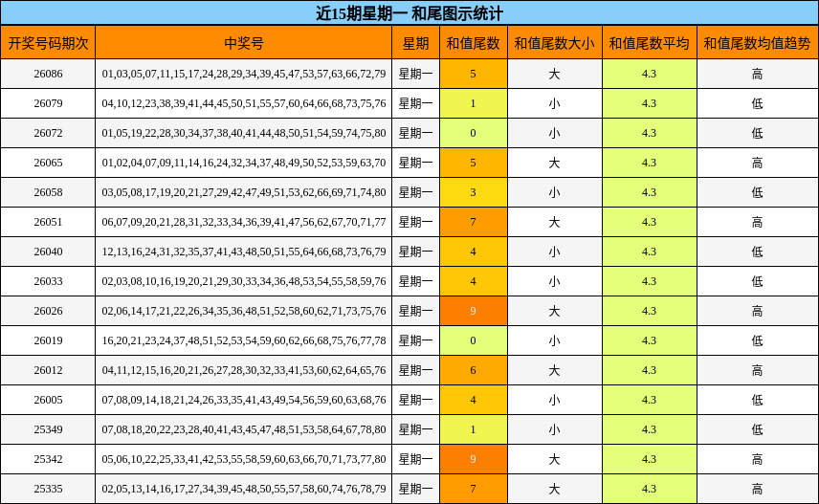Select issue number 25349

[x=48, y=429]
